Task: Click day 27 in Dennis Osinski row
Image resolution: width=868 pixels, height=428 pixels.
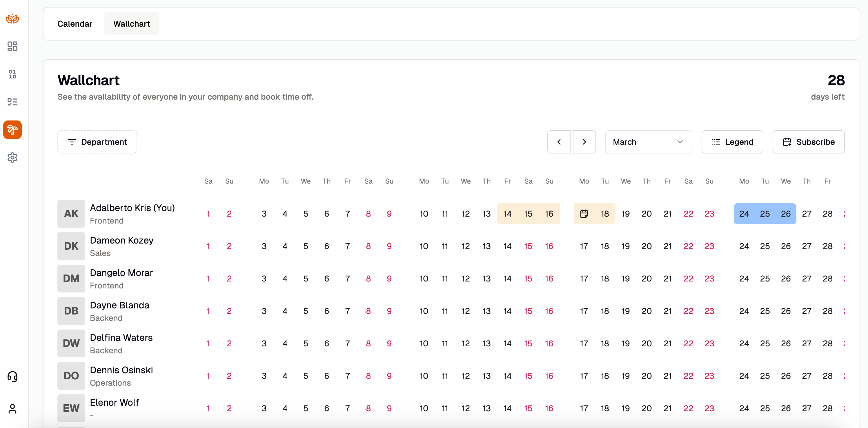Action: click(807, 376)
